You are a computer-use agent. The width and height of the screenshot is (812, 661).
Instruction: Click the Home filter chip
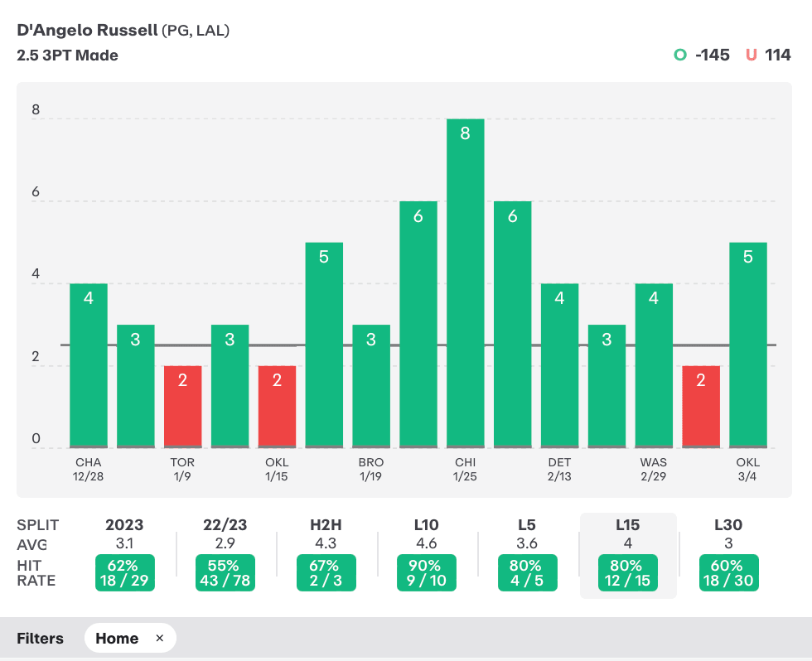click(x=131, y=639)
